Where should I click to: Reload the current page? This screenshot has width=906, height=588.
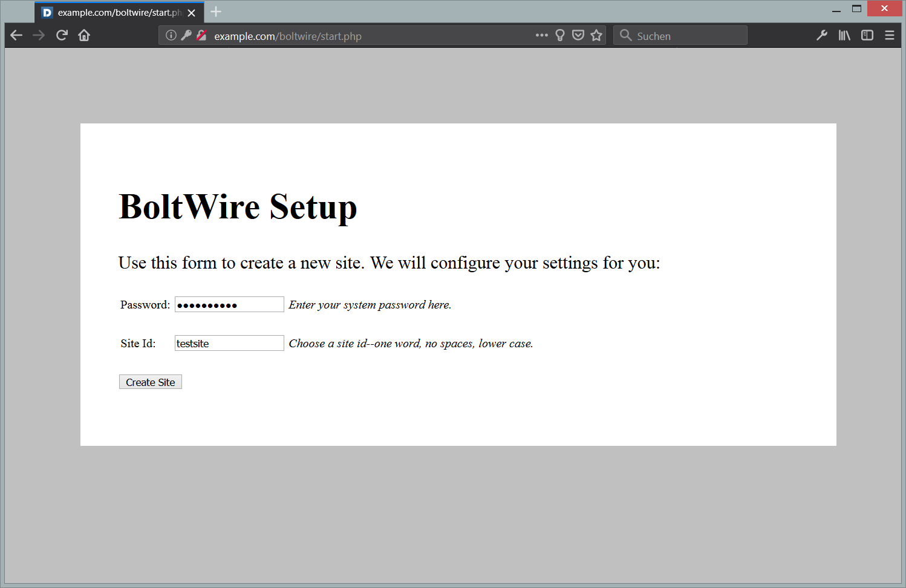click(62, 36)
